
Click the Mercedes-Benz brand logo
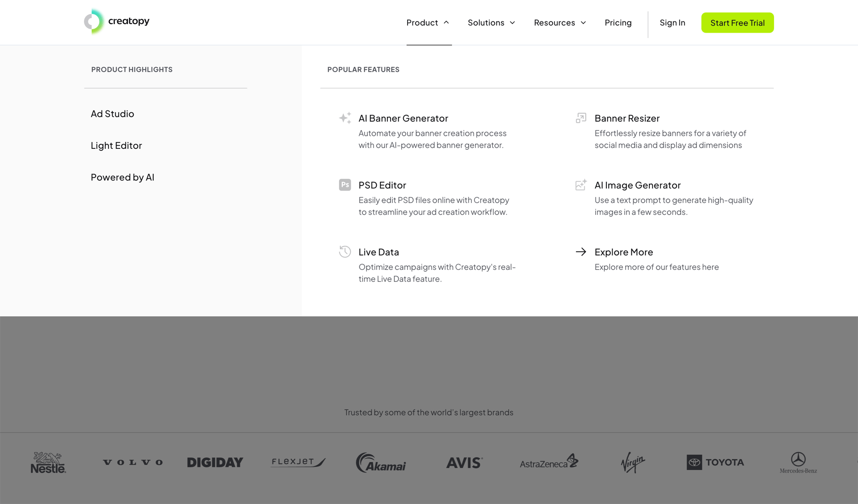click(798, 462)
